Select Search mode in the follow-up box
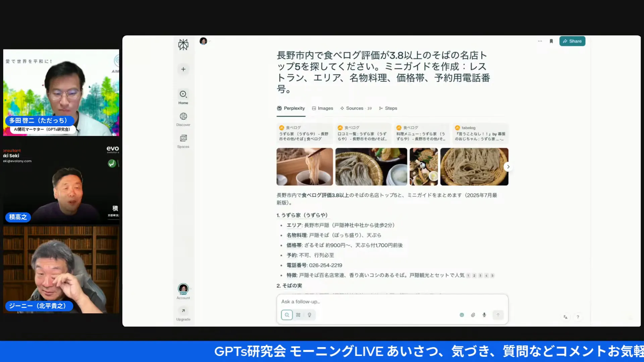Image resolution: width=644 pixels, height=362 pixels. tap(287, 315)
